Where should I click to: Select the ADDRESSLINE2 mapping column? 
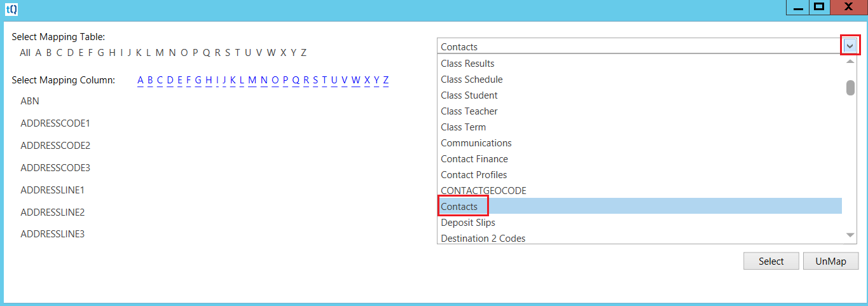[x=53, y=212]
